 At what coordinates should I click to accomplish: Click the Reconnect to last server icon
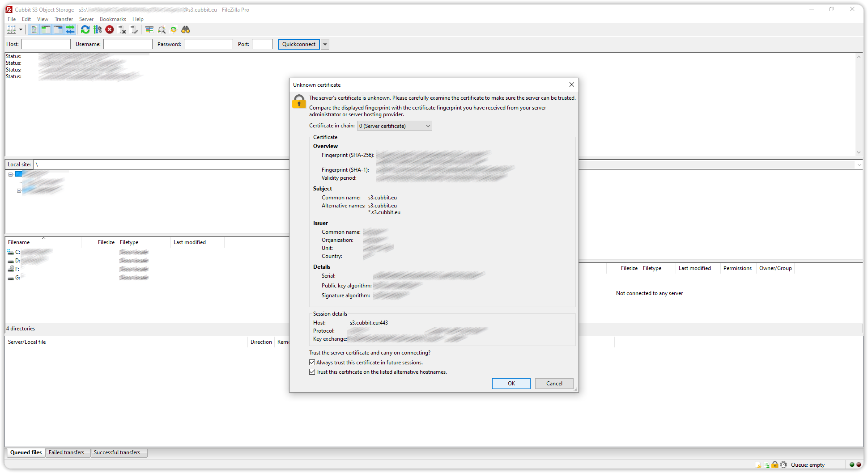click(134, 30)
